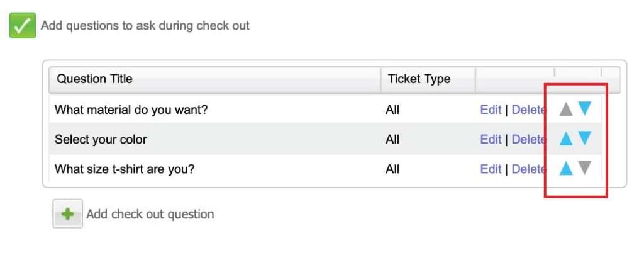644x260 pixels.
Task: Select the 'Select your color' row text
Action: [x=101, y=140]
